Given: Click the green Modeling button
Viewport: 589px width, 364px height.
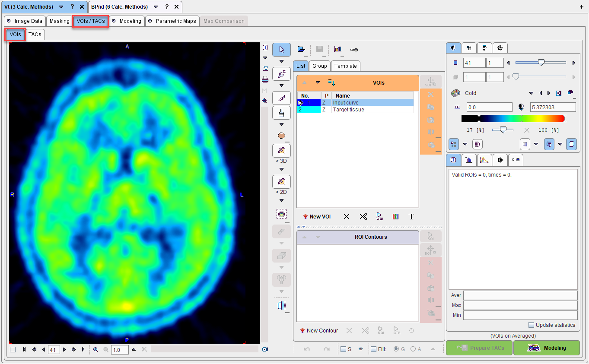Looking at the screenshot, I should (x=546, y=348).
